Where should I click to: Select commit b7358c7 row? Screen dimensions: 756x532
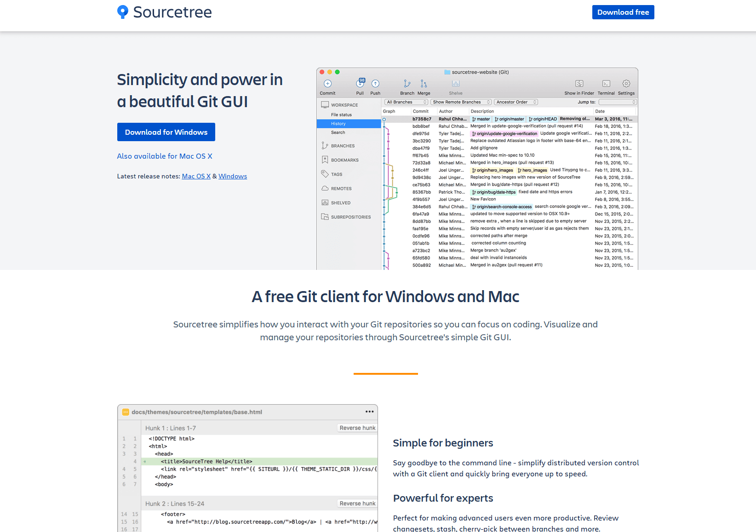coord(510,119)
